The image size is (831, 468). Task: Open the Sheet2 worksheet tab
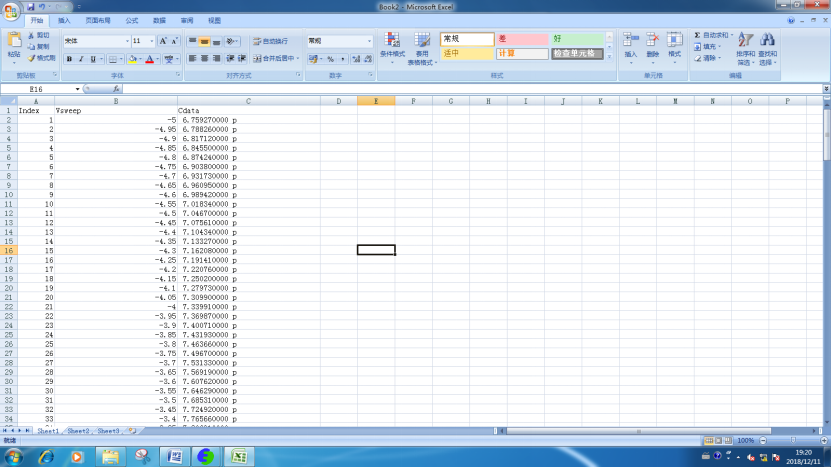click(x=78, y=431)
